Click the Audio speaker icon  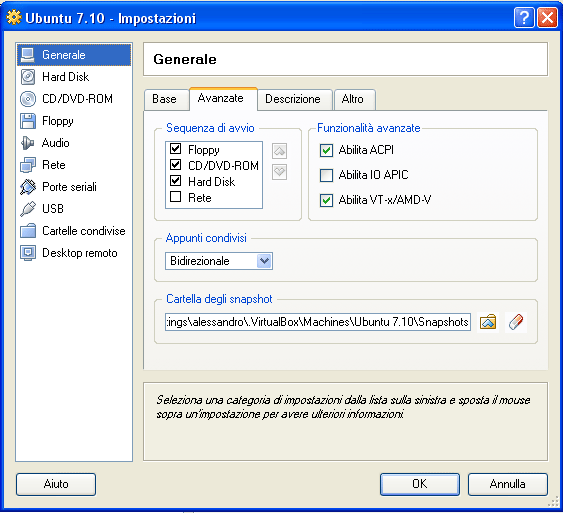[28, 143]
